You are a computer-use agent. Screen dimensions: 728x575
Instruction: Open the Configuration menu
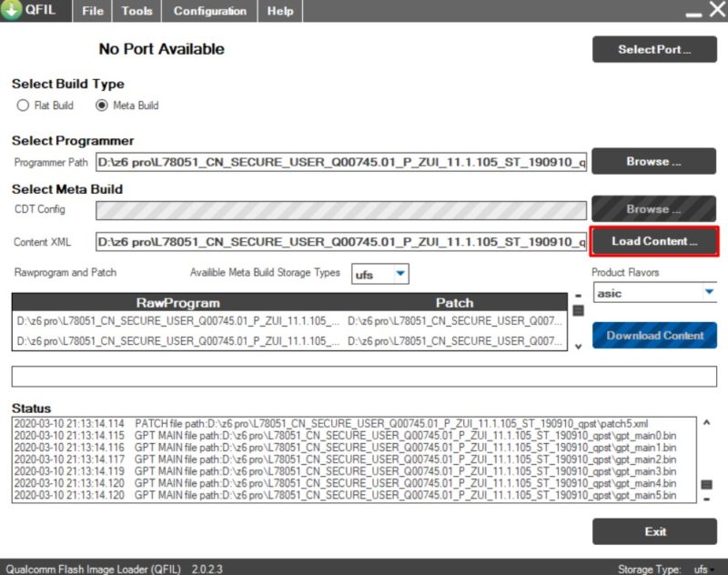(x=209, y=11)
